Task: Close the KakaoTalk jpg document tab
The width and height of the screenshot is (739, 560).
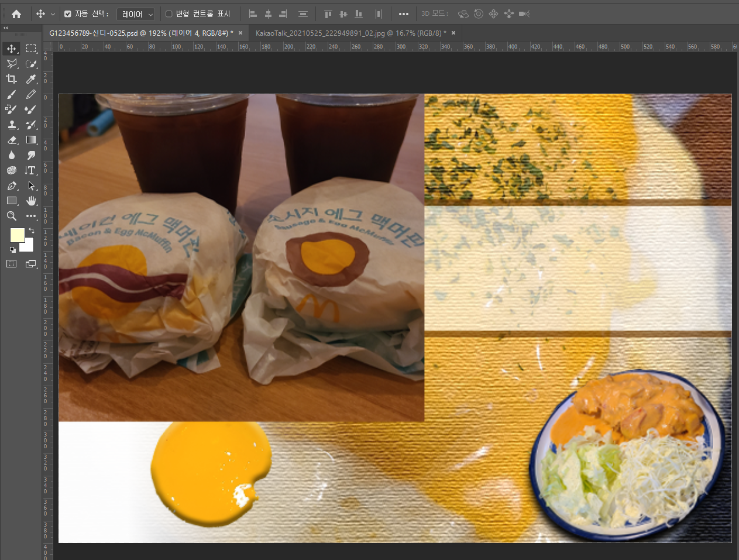Action: pos(453,33)
